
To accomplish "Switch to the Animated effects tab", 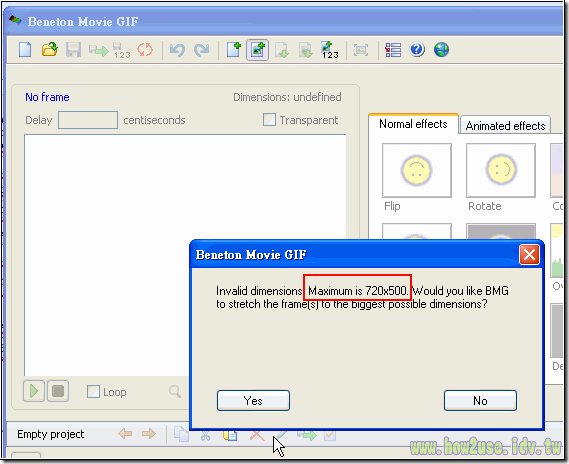I will (505, 126).
